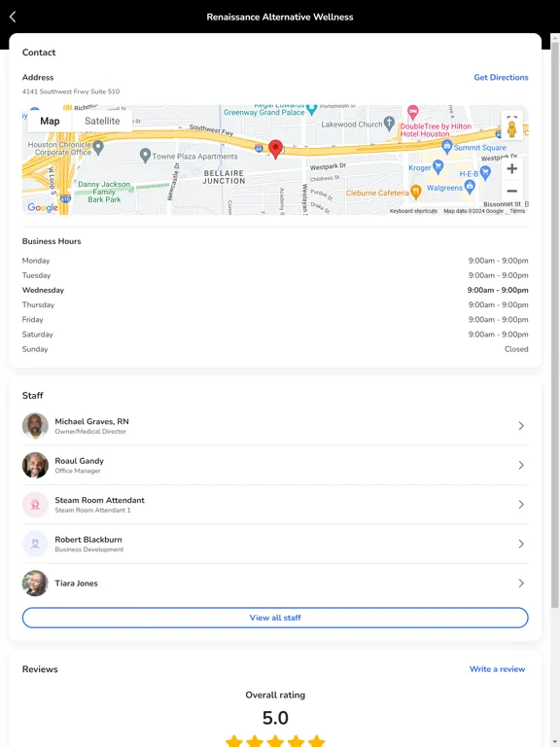Image resolution: width=560 pixels, height=747 pixels.
Task: Expand Robert Blackburn staff chevron
Action: click(521, 544)
